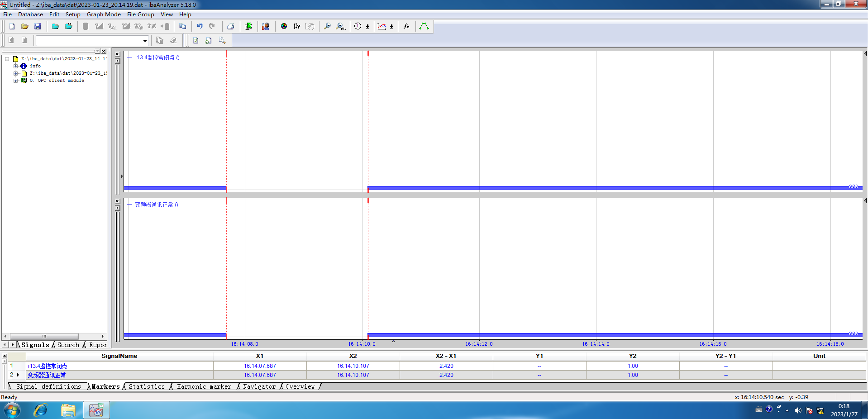Select signal legend 变频器通讯正常 in lower graph
Screen dimensions: 868x419
click(154, 205)
